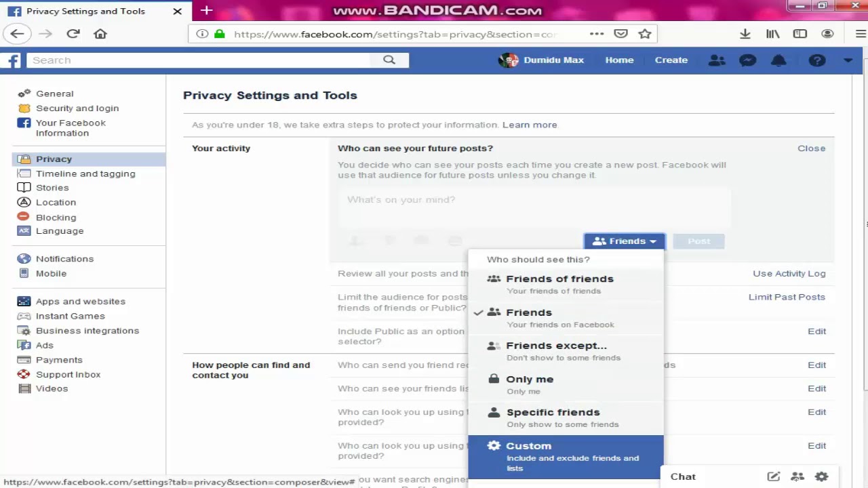
Task: Click Use Activity Log link
Action: 789,274
